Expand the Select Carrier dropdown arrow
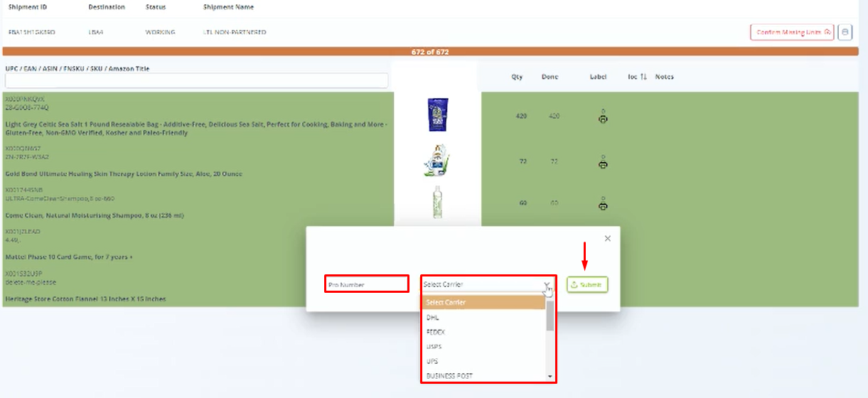The image size is (868, 398). click(547, 284)
